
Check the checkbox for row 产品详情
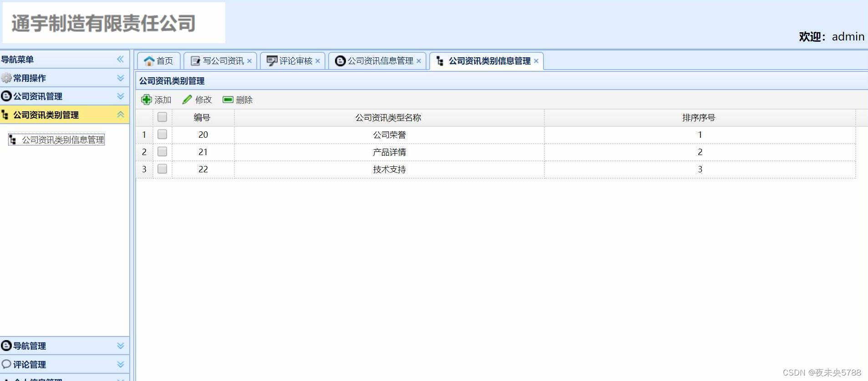click(x=162, y=152)
